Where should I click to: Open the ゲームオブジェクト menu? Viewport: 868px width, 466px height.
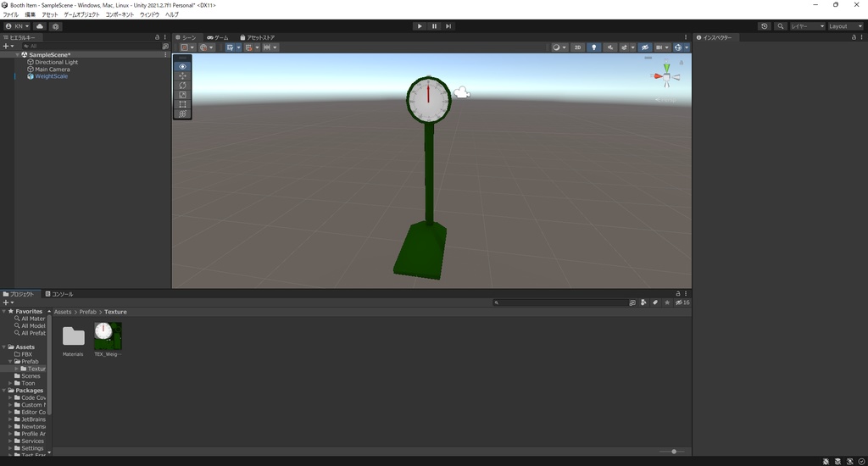pyautogui.click(x=81, y=14)
